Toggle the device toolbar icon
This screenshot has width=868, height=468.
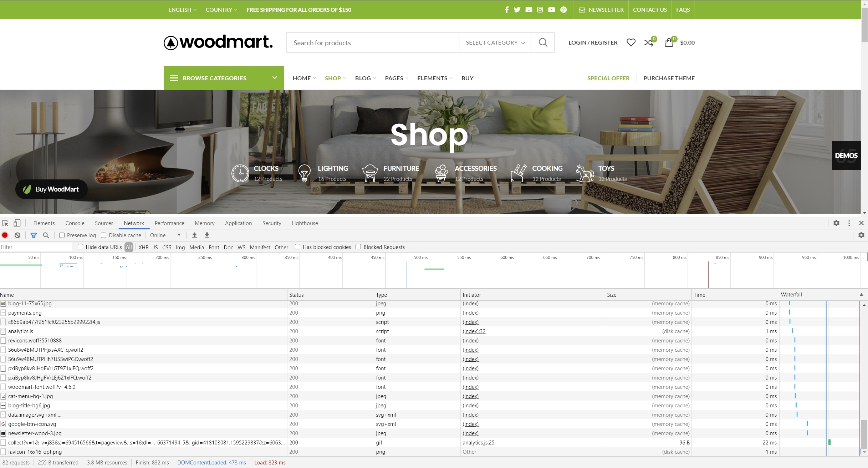pos(17,223)
